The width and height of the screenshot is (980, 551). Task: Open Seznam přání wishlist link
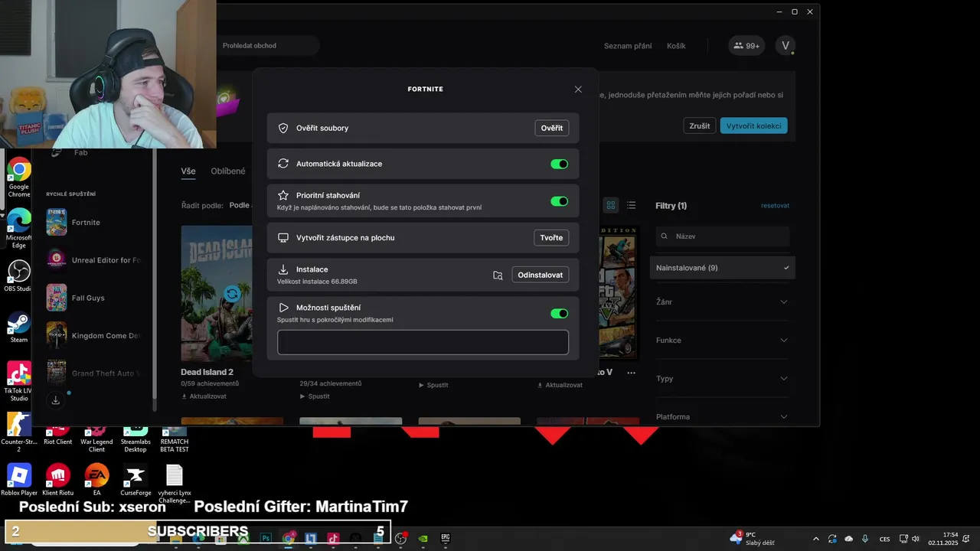click(x=628, y=46)
